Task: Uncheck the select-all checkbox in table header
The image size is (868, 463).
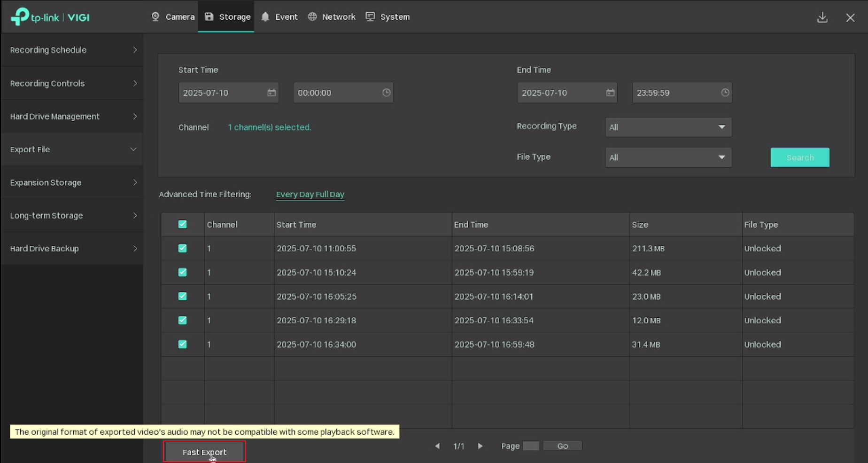Action: pos(182,224)
